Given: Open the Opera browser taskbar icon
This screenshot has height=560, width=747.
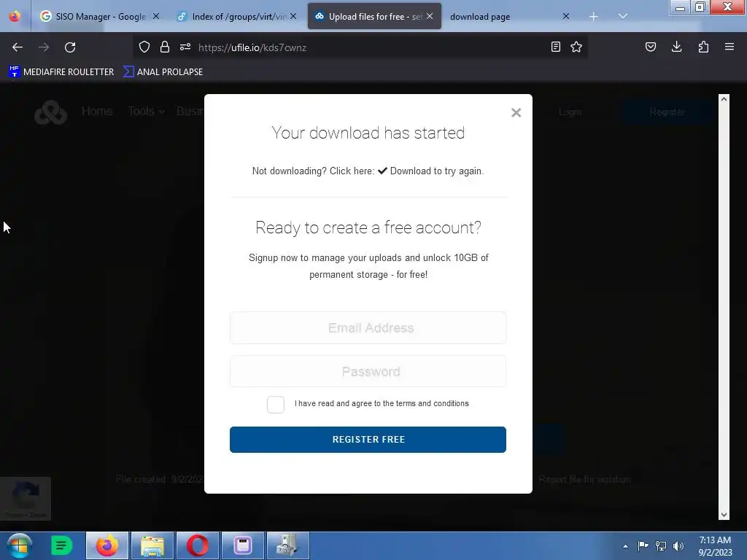Looking at the screenshot, I should click(197, 545).
